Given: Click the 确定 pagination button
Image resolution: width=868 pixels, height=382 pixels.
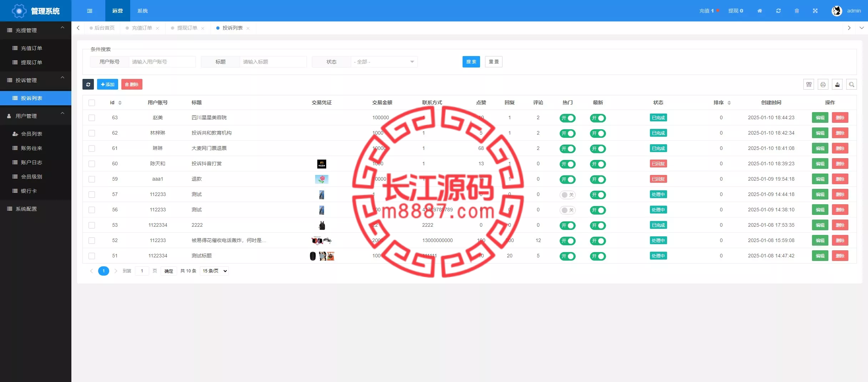Looking at the screenshot, I should [x=169, y=271].
